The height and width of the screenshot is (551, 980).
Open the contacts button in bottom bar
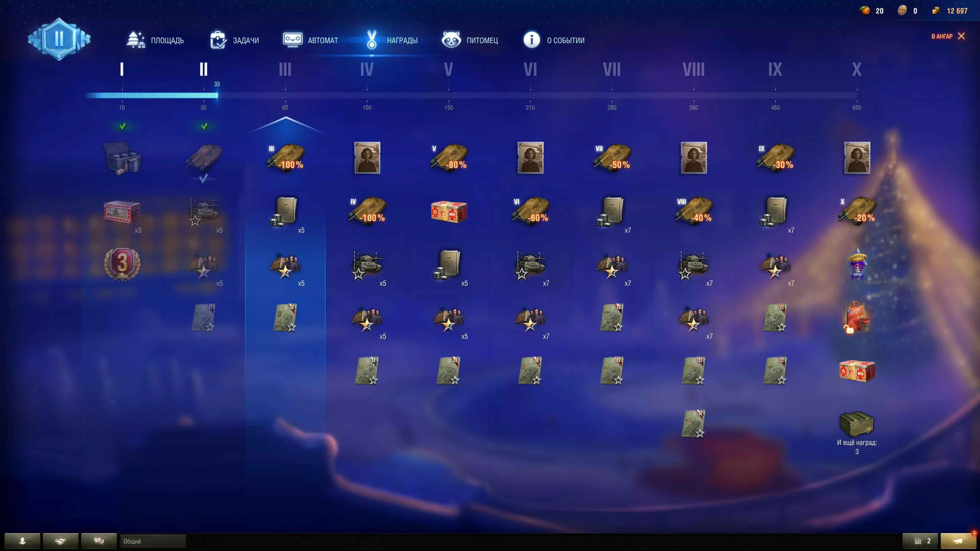pyautogui.click(x=22, y=541)
